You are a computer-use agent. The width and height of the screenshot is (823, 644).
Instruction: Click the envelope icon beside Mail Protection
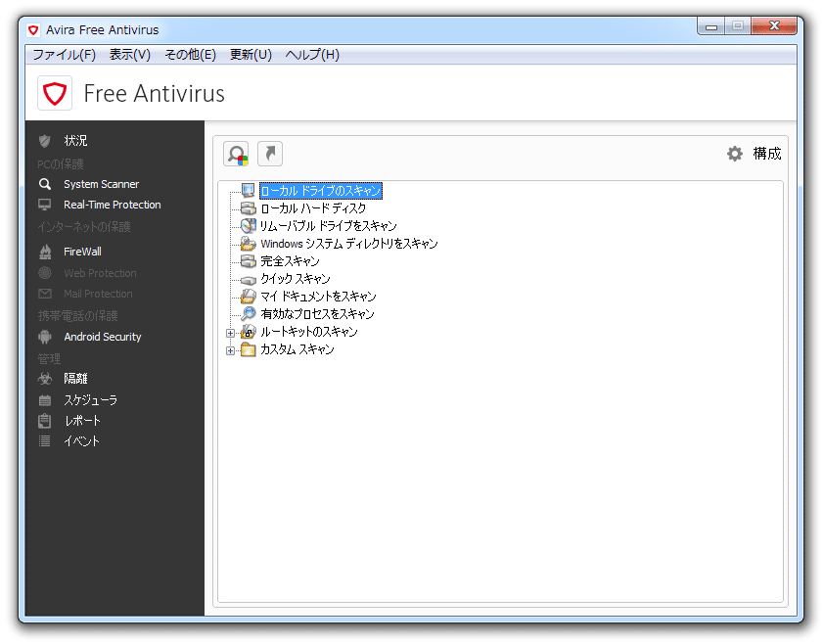(45, 294)
